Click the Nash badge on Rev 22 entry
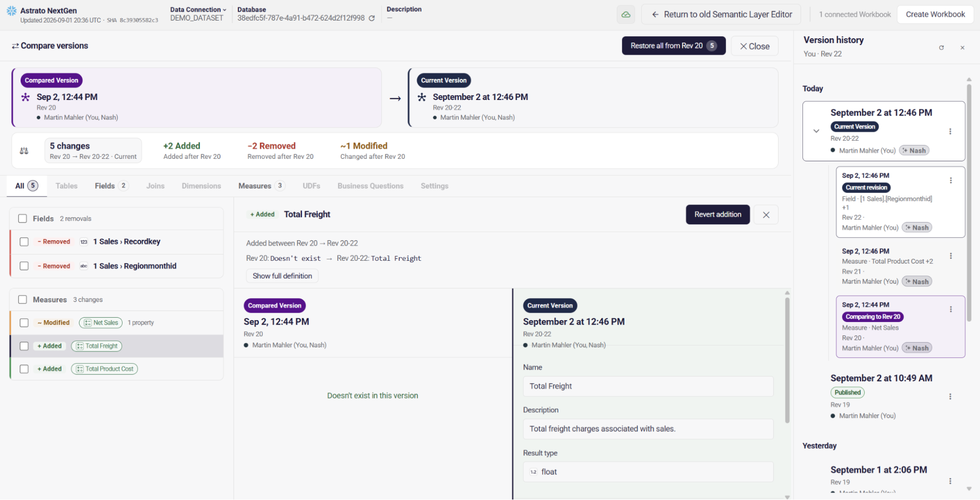The image size is (980, 500). 916,227
